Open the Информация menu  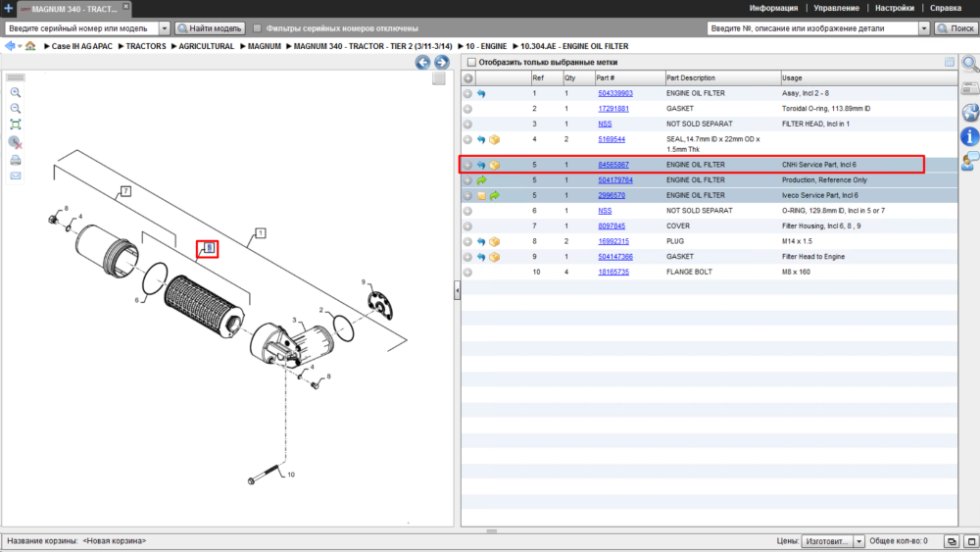click(773, 8)
